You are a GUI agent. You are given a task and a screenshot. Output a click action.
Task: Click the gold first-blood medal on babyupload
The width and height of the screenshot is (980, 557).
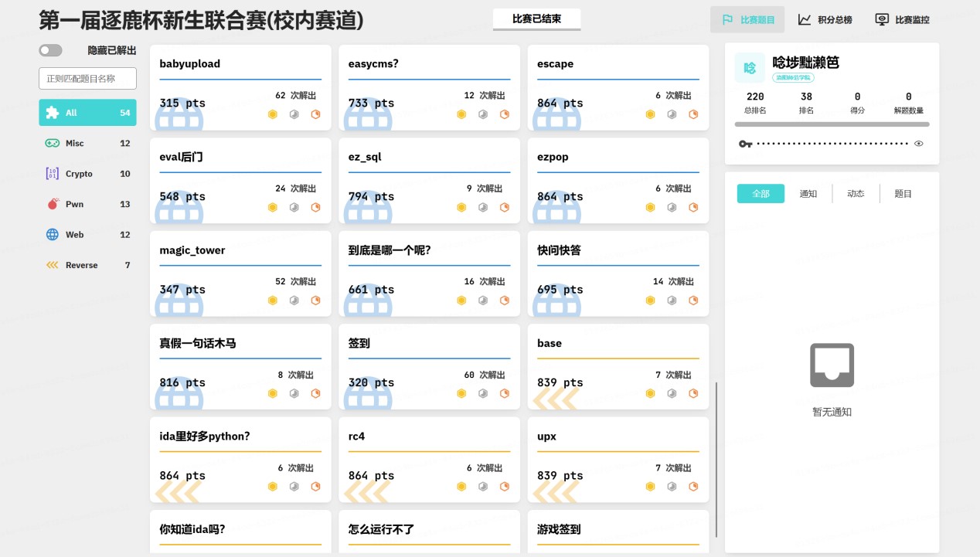(x=272, y=114)
